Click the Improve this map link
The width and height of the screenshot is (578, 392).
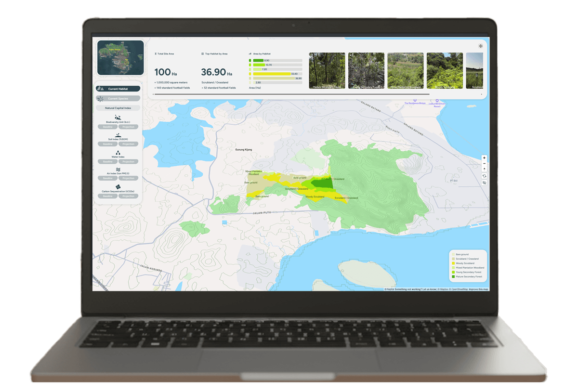(478, 289)
